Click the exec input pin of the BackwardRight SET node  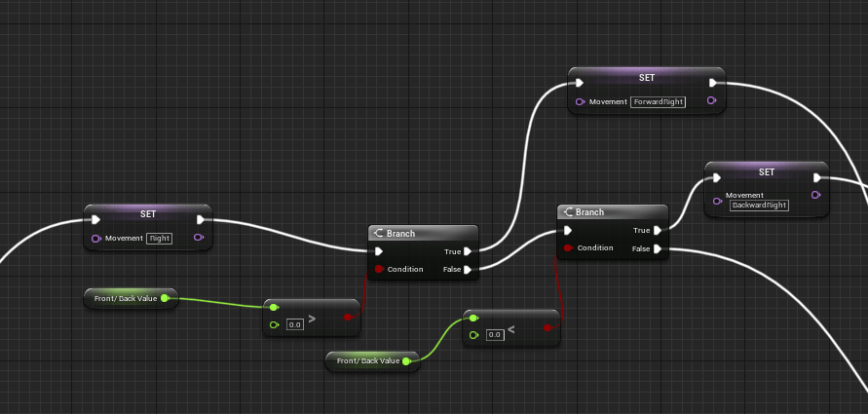[716, 177]
